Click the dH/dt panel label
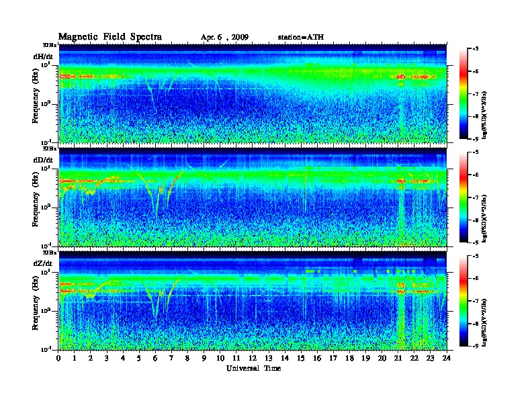 tap(43, 56)
